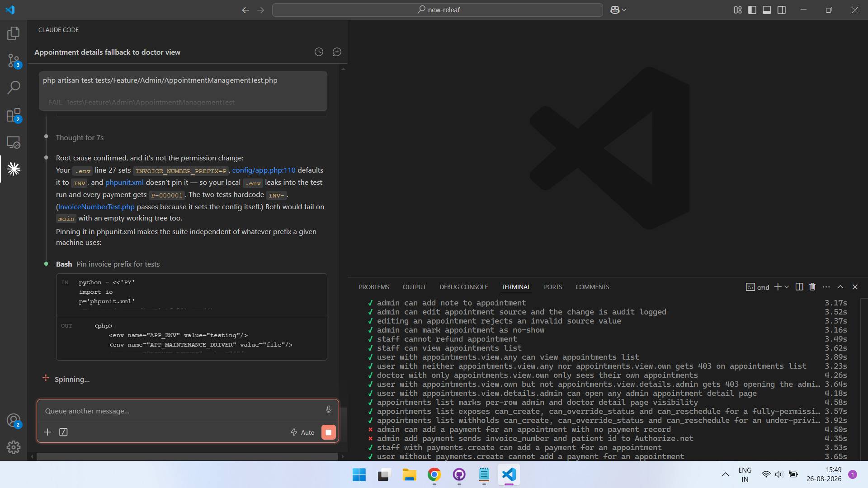Open the config/app.php:110 link
This screenshot has width=868, height=488.
tap(264, 170)
